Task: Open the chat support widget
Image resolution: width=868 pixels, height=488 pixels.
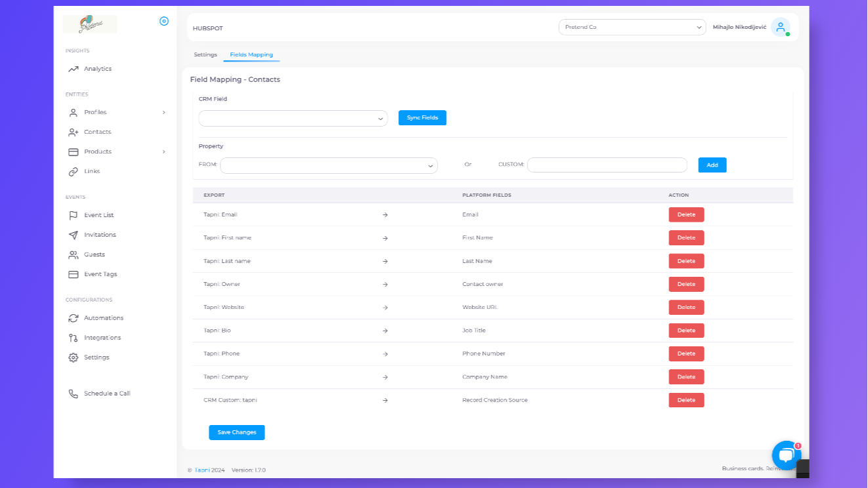Action: (785, 455)
